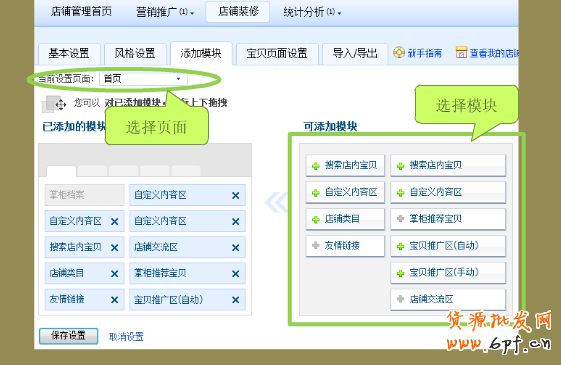
Task: Click the grayed-out 掌柜档案 module tile
Action: (84, 195)
